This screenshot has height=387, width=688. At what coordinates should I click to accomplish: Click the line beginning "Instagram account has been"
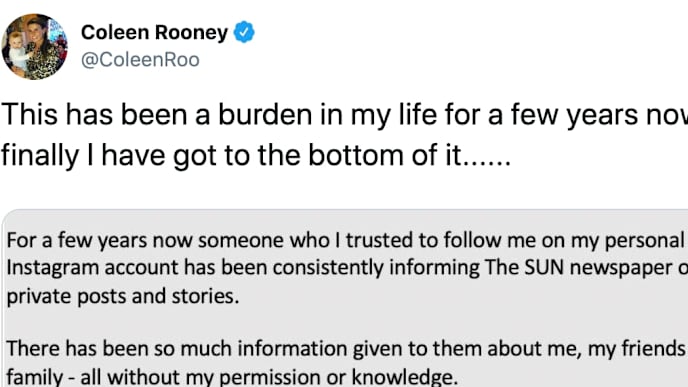(x=347, y=268)
